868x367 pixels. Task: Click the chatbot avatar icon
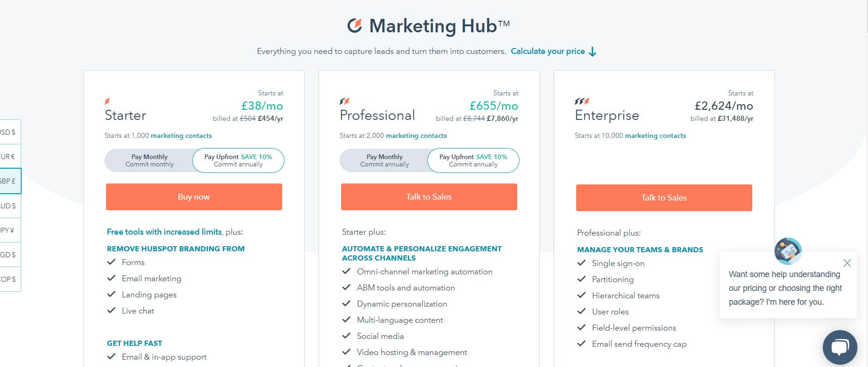coord(788,251)
